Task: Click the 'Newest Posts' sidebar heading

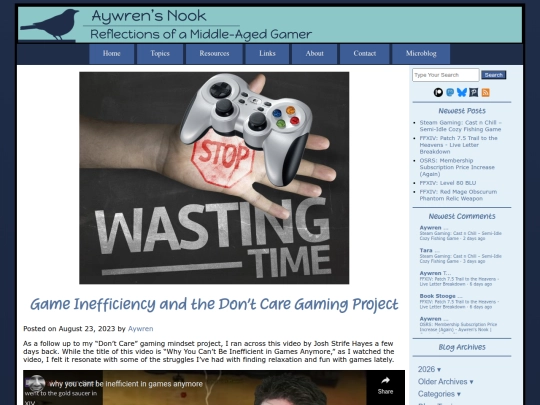Action: tap(462, 111)
